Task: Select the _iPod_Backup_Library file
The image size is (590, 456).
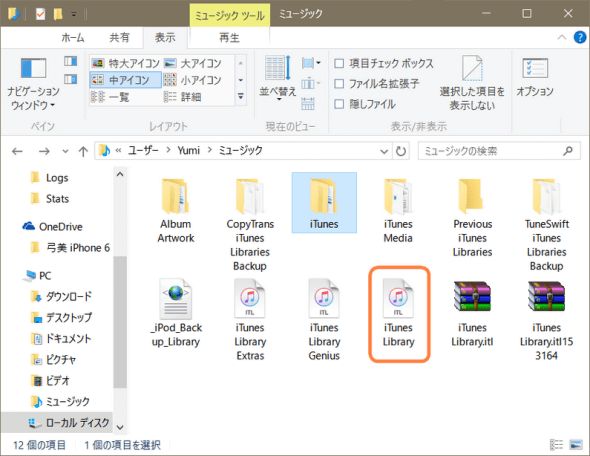Action: pos(176,313)
